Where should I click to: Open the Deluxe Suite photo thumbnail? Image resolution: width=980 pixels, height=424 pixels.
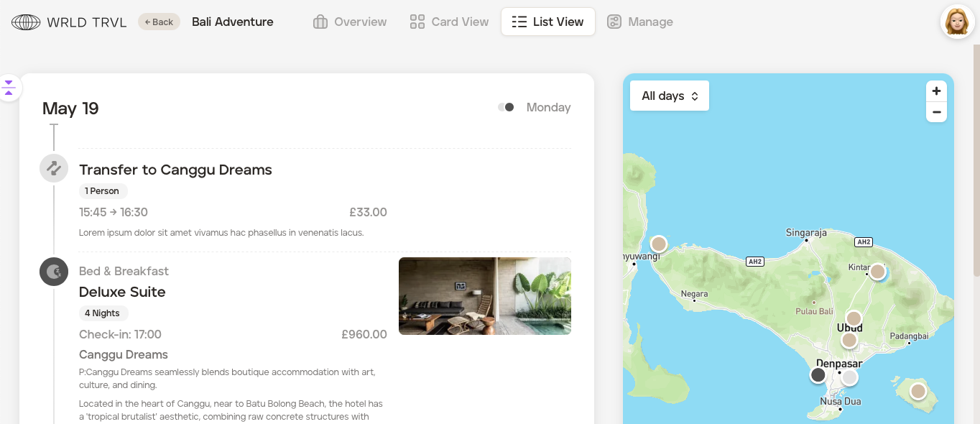click(x=485, y=296)
